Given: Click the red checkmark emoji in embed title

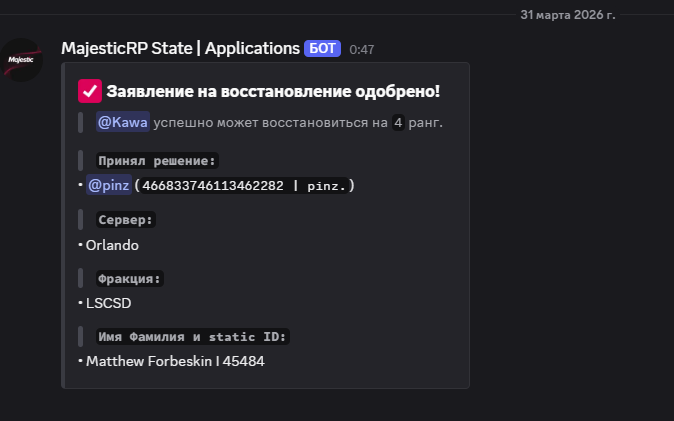Looking at the screenshot, I should [x=89, y=92].
